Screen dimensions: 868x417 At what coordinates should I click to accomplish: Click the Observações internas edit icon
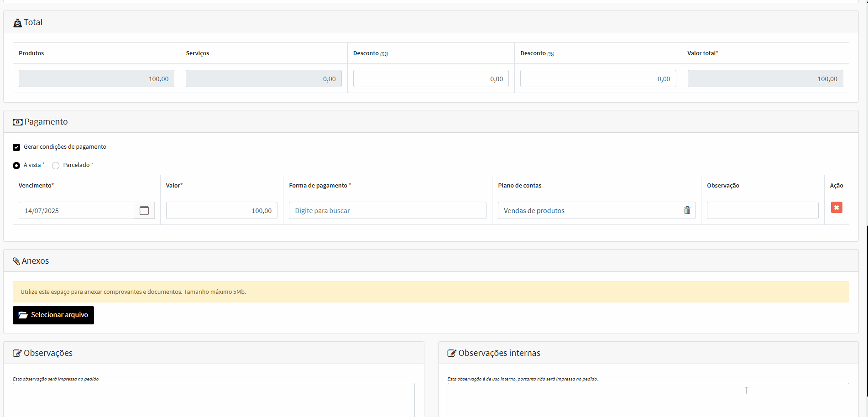[x=451, y=353]
